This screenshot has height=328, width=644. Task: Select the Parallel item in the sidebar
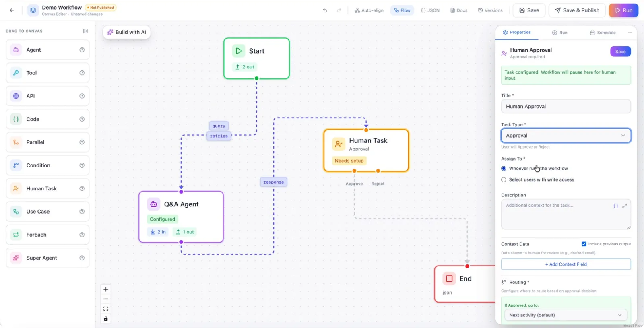pyautogui.click(x=47, y=142)
